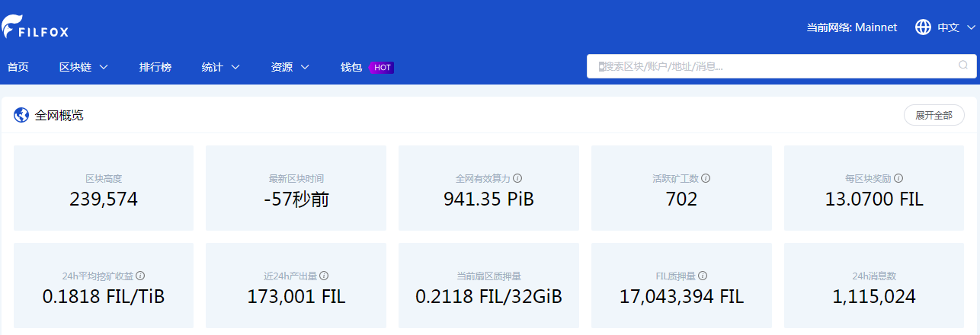Click info icon beside 近24h产出量

[324, 276]
